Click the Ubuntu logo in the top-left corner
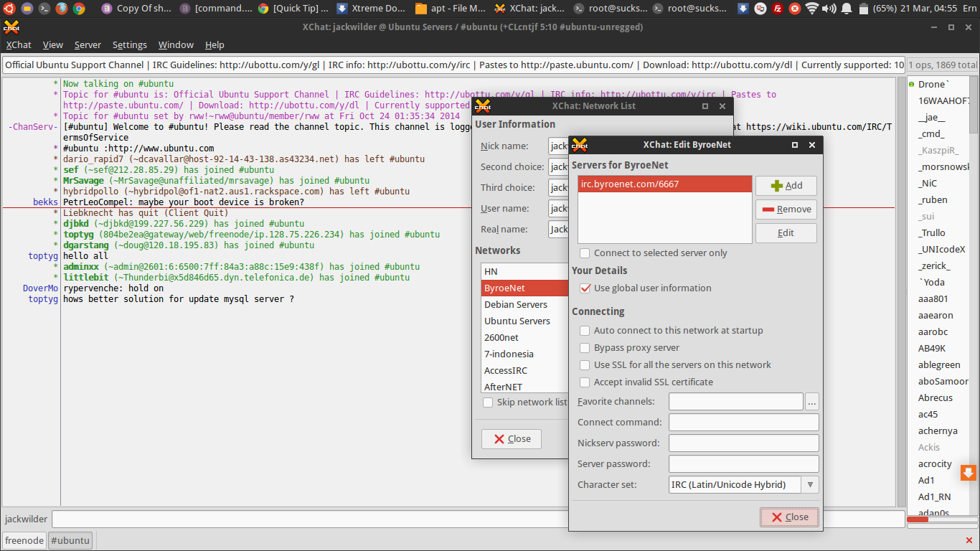 pyautogui.click(x=9, y=9)
